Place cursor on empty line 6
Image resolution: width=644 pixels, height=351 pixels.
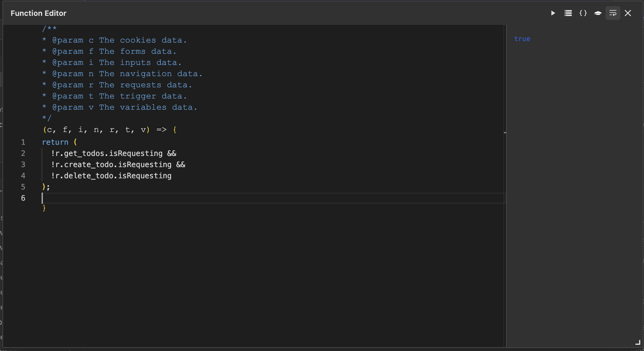[273, 198]
